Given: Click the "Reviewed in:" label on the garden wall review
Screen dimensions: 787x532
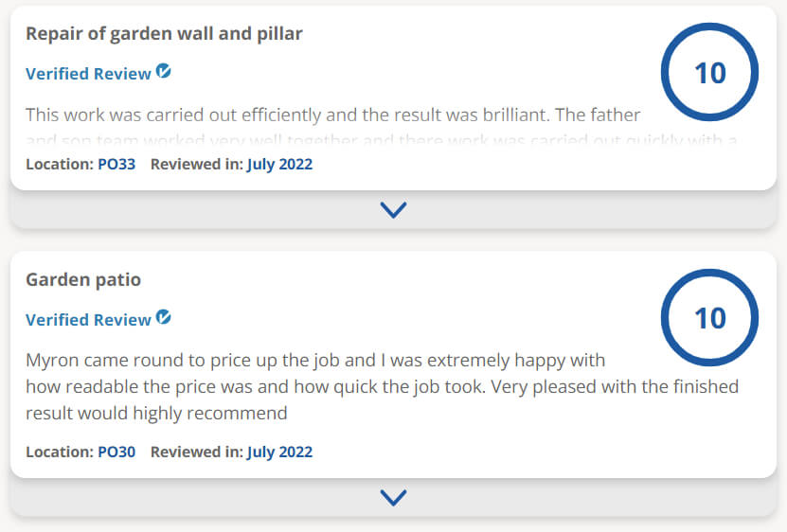Looking at the screenshot, I should 196,164.
